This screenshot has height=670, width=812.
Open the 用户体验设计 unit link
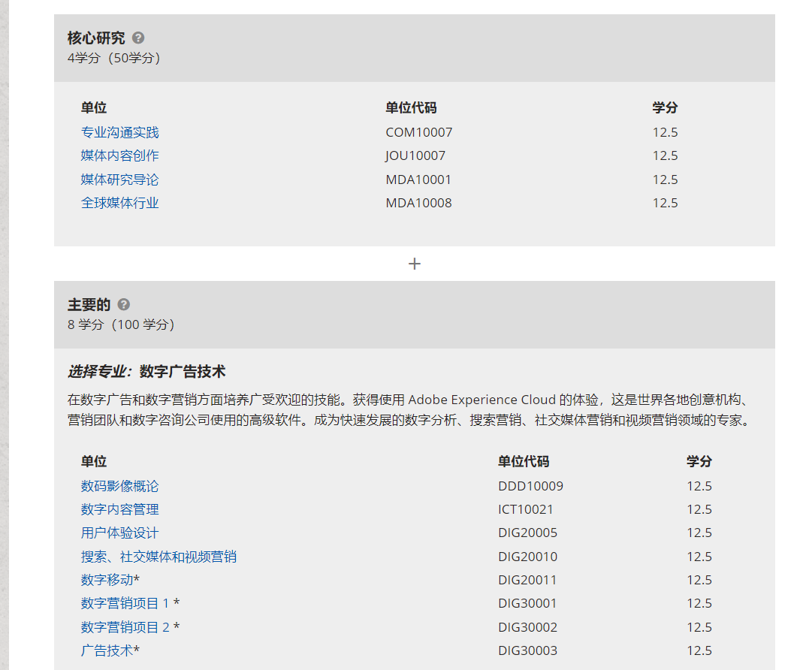(x=120, y=533)
